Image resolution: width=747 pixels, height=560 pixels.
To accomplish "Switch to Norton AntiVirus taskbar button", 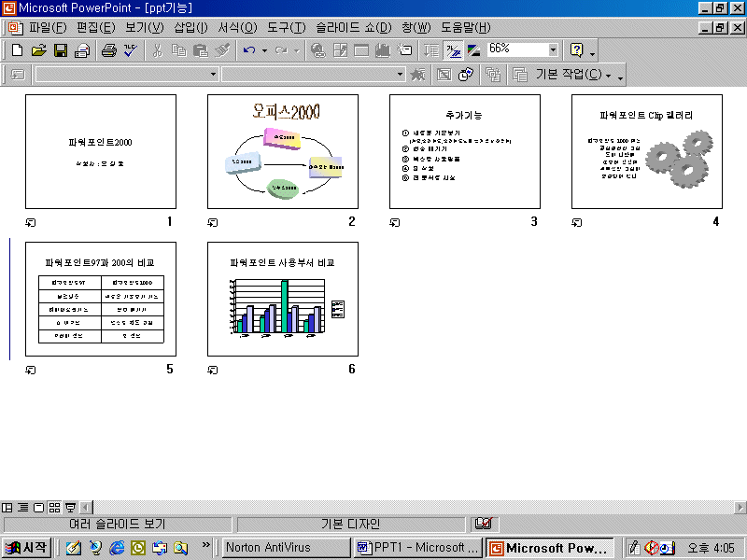I will 286,548.
